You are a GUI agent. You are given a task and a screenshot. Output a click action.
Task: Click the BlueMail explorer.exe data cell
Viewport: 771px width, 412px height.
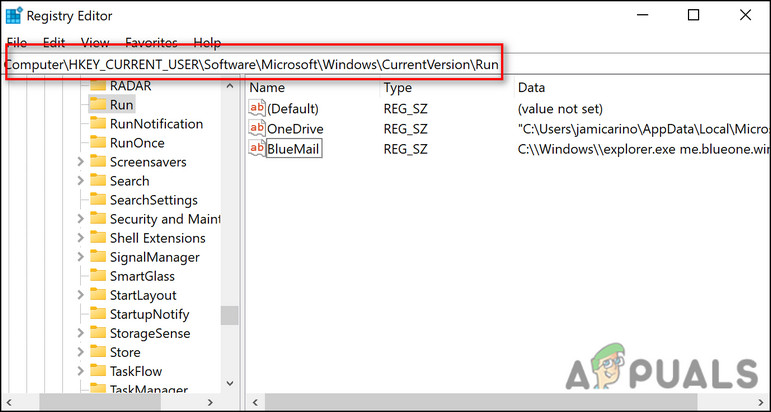coord(644,149)
